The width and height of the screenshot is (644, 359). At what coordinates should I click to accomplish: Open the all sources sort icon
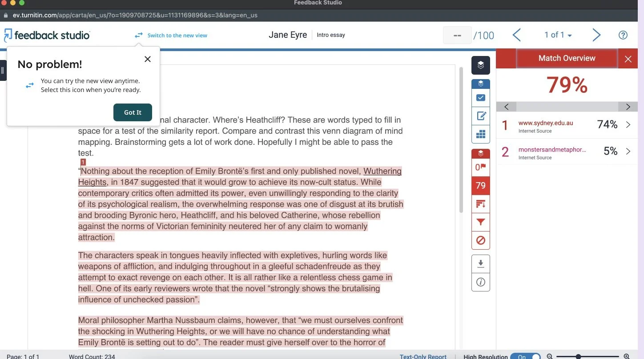480,204
